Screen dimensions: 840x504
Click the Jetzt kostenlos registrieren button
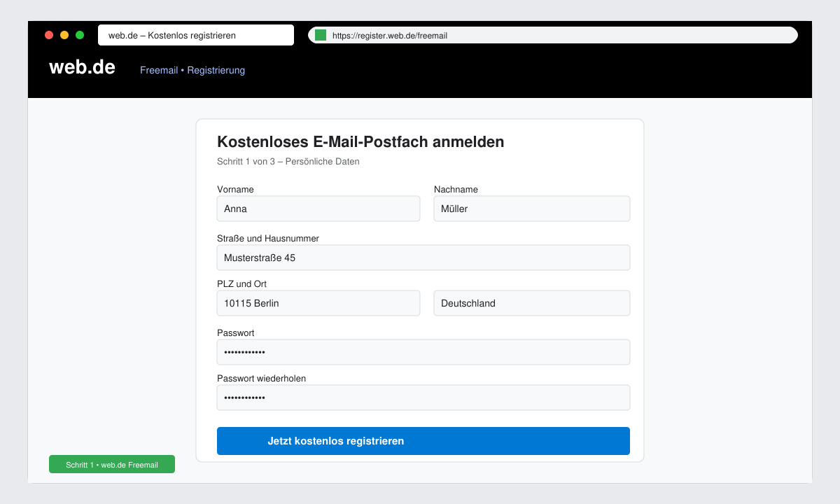(423, 441)
